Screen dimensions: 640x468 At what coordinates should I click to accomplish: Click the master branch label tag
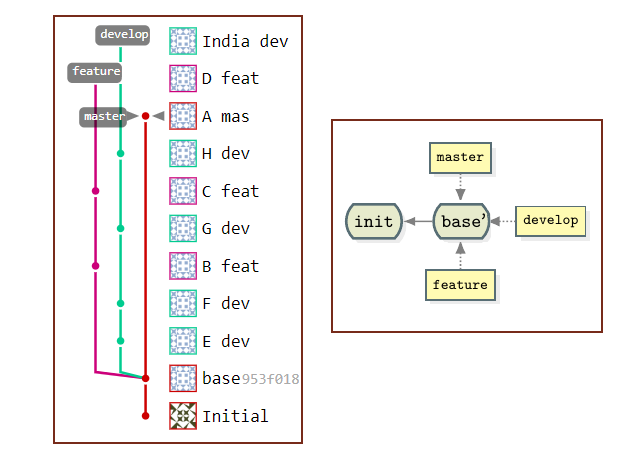click(105, 117)
